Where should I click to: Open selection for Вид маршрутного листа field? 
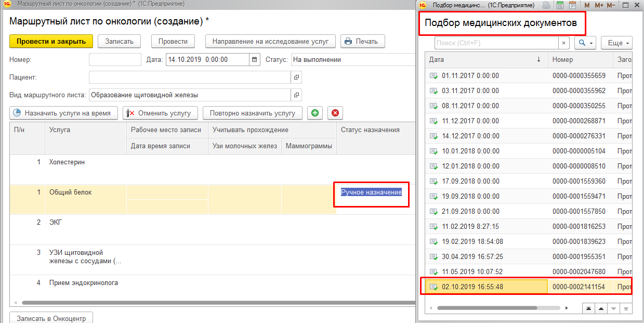296,95
